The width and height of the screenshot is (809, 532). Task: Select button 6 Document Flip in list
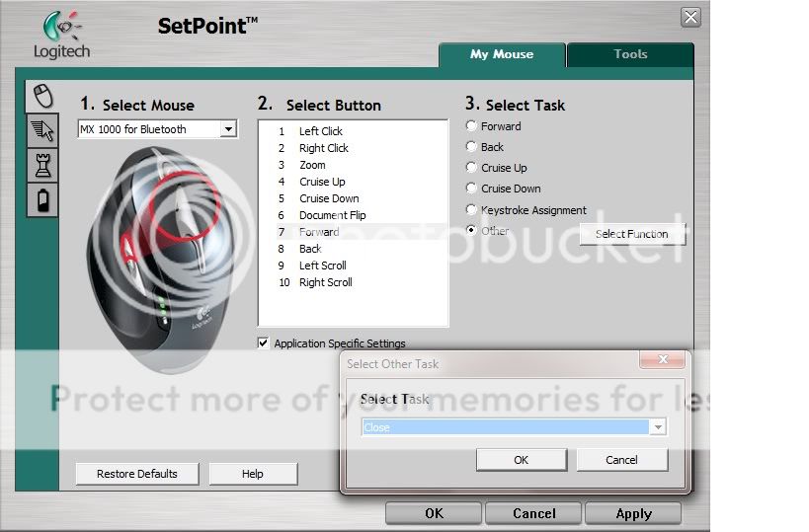(x=354, y=215)
